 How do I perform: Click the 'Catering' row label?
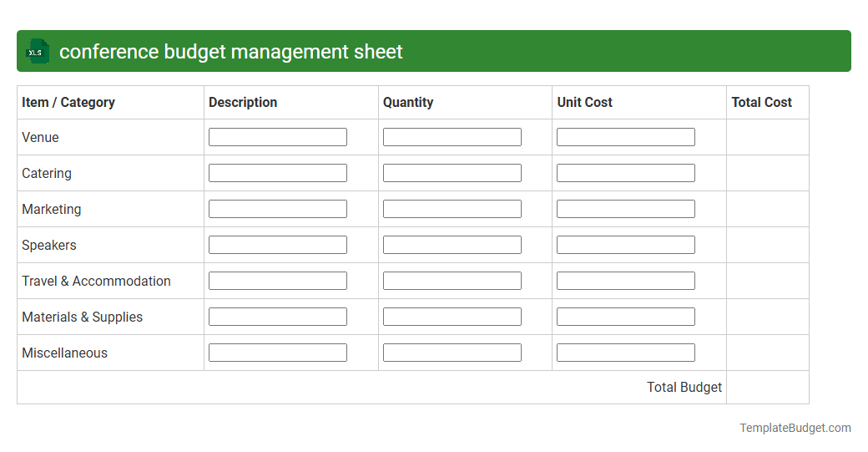47,174
